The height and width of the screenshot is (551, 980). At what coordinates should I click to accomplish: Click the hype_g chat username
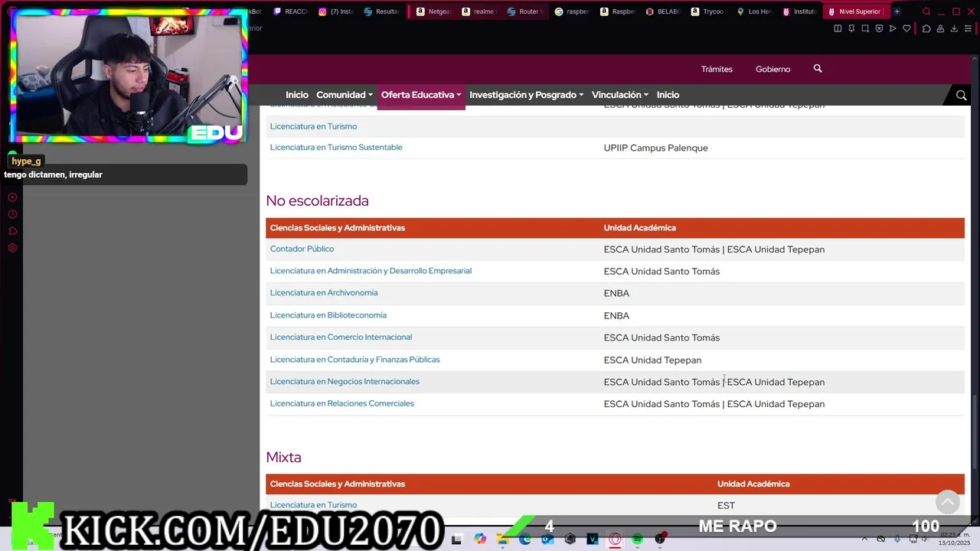(x=26, y=161)
